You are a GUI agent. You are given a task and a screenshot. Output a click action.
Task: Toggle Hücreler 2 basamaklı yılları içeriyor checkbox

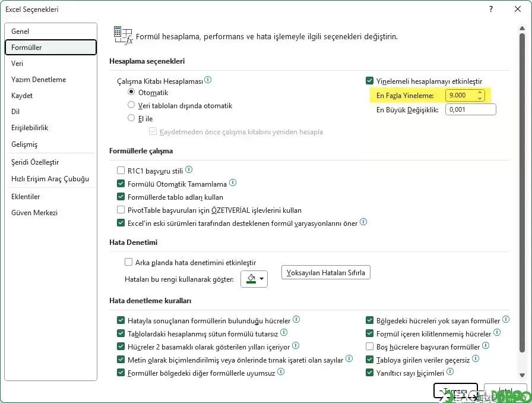[121, 347]
